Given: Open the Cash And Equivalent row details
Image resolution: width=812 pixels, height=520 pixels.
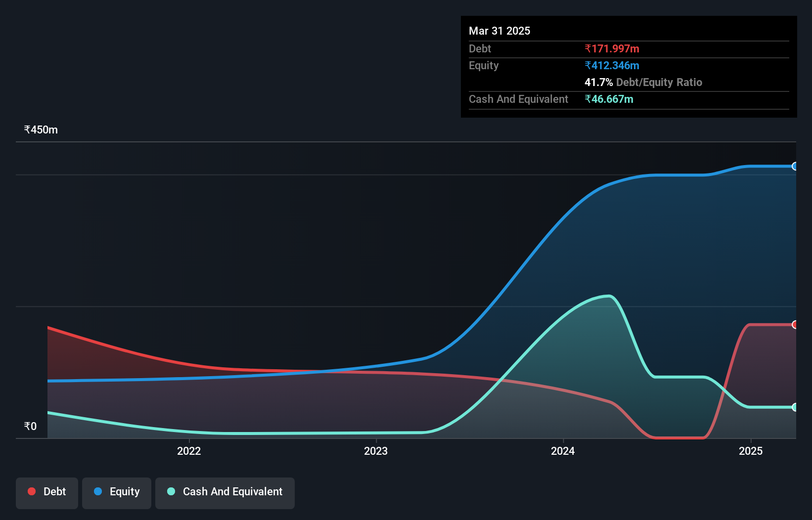Looking at the screenshot, I should [518, 99].
